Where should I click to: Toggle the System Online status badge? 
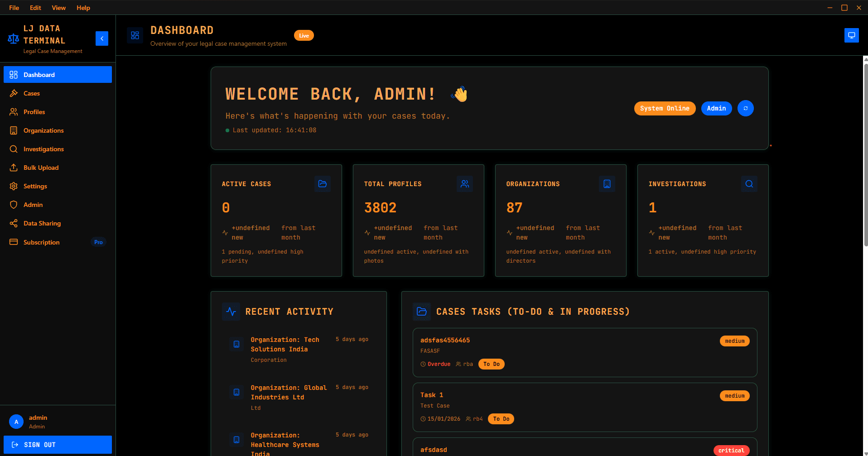[665, 108]
